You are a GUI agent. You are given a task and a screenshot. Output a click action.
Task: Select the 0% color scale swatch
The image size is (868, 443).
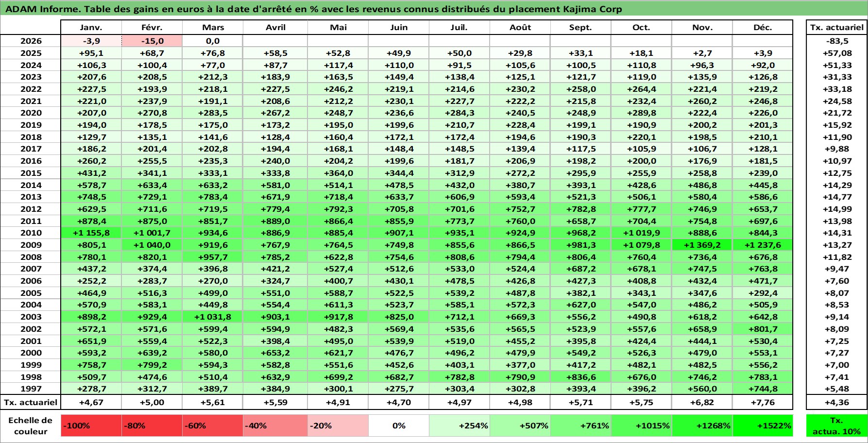(399, 426)
